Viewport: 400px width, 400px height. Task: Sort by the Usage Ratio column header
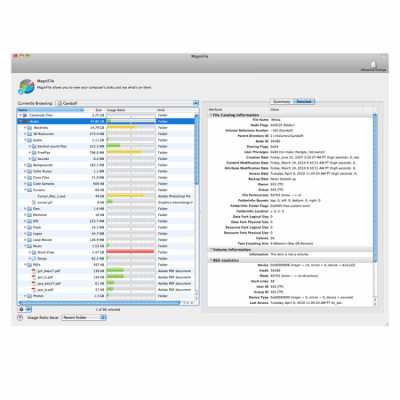131,110
